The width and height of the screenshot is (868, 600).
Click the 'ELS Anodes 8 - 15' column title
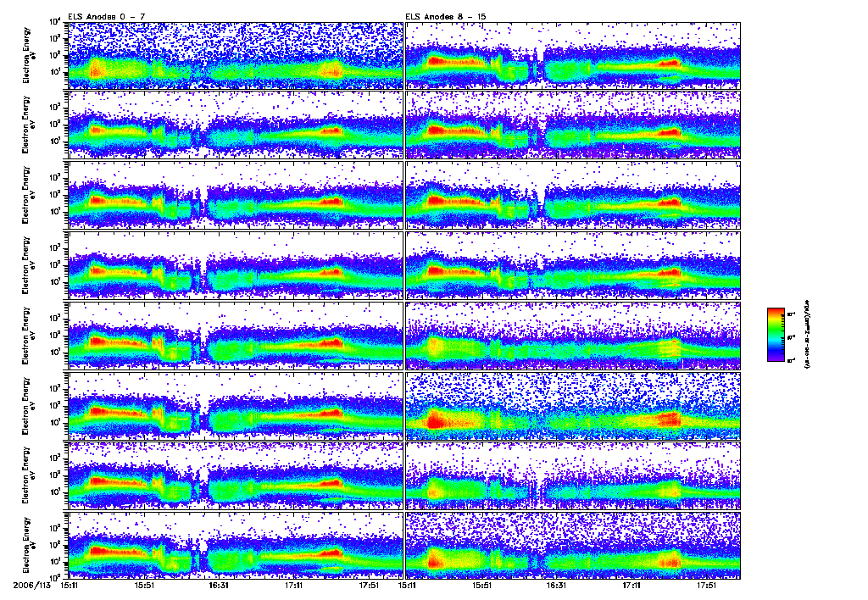tap(446, 17)
